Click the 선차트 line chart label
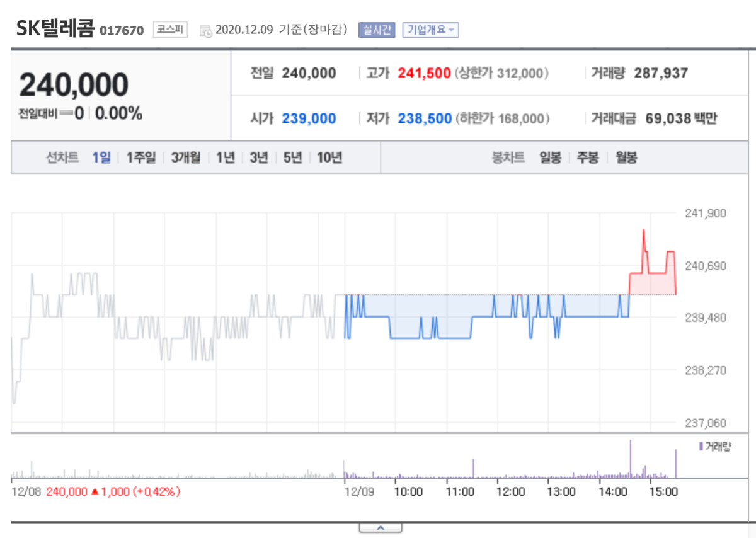This screenshot has height=538, width=756. 62,157
